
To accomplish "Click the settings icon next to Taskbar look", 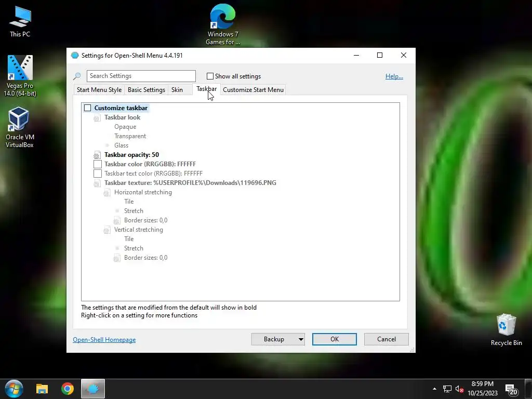I will pos(97,118).
